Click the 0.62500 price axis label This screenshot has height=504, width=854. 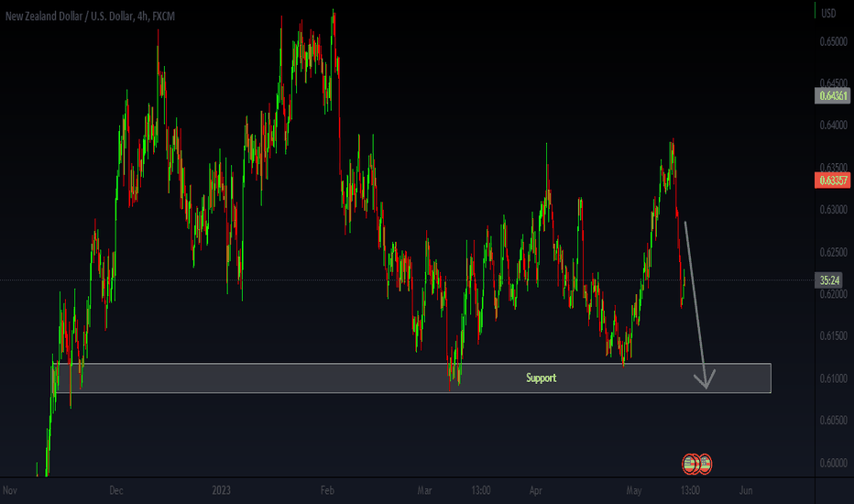[833, 252]
